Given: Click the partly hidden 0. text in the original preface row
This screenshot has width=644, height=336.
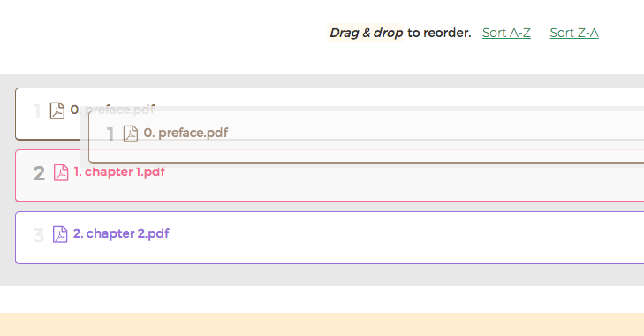Looking at the screenshot, I should 74,110.
